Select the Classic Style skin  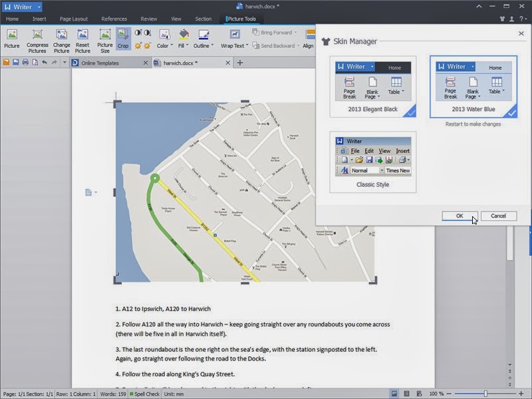[373, 162]
